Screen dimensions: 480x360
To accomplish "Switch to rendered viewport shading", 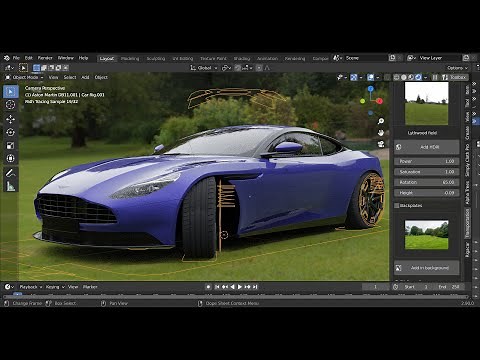I will coord(418,77).
